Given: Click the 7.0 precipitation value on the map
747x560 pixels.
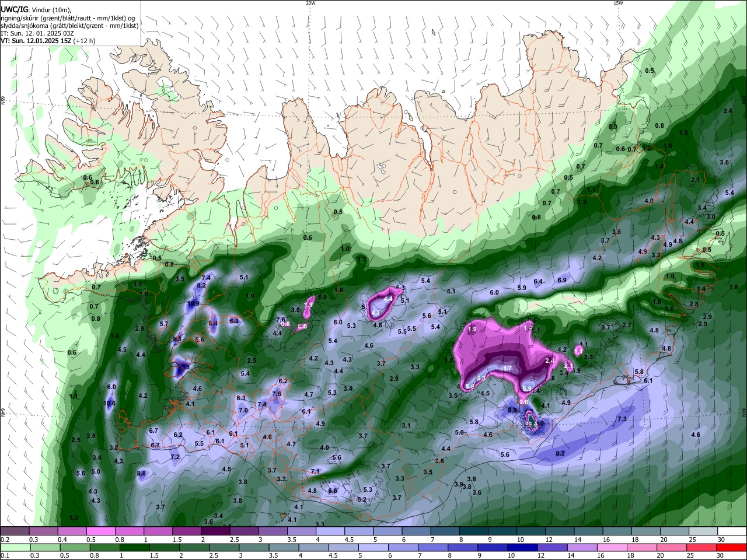Looking at the screenshot, I should coord(243,410).
